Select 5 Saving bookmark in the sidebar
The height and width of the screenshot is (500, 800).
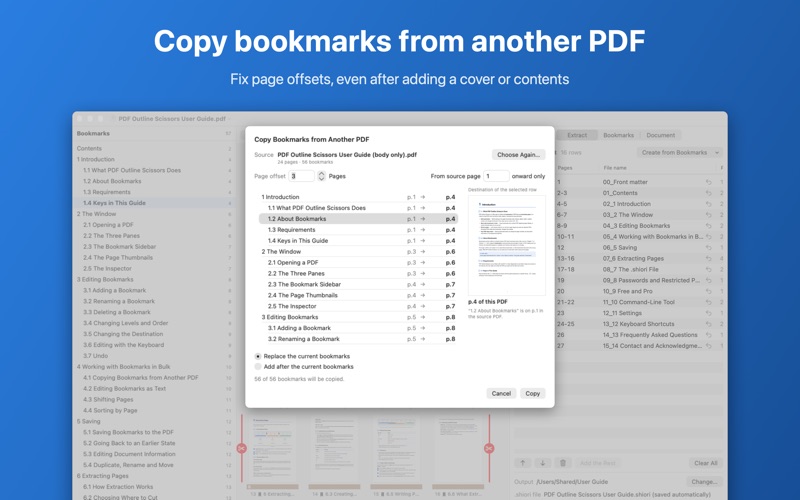(x=153, y=421)
